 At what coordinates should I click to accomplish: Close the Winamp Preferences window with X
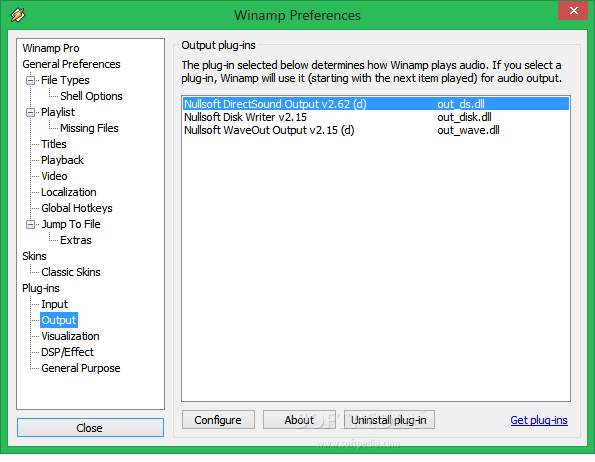pyautogui.click(x=574, y=11)
